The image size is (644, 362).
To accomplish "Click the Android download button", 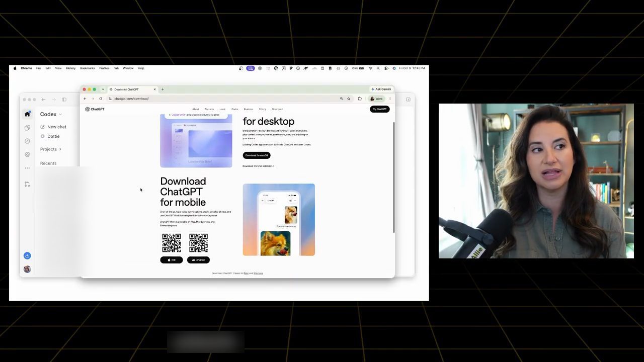I will tap(198, 260).
